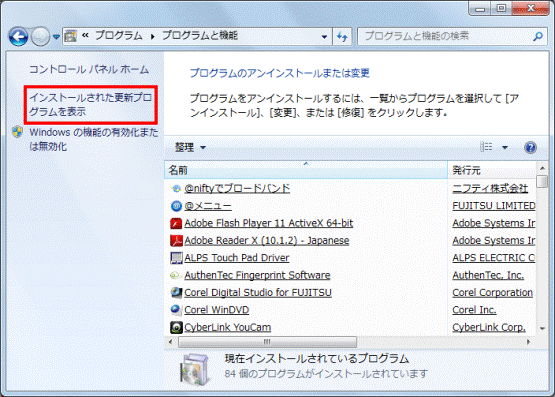Select CyberLink YouCam program entry
The height and width of the screenshot is (397, 555).
(x=228, y=327)
